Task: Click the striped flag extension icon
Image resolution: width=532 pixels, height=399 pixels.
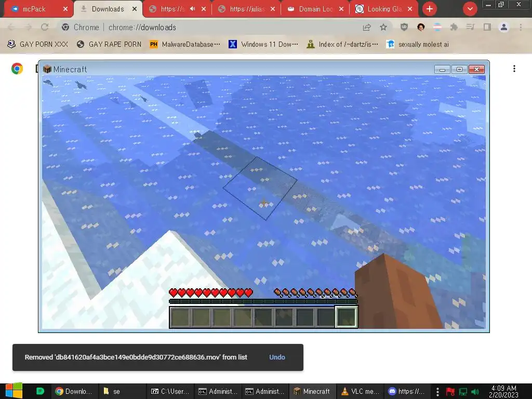Action: click(437, 27)
